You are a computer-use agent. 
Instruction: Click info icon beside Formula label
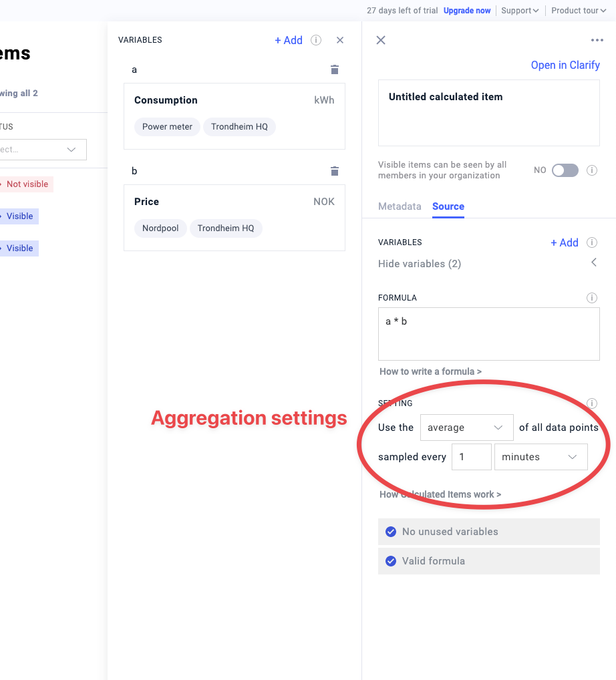[591, 298]
